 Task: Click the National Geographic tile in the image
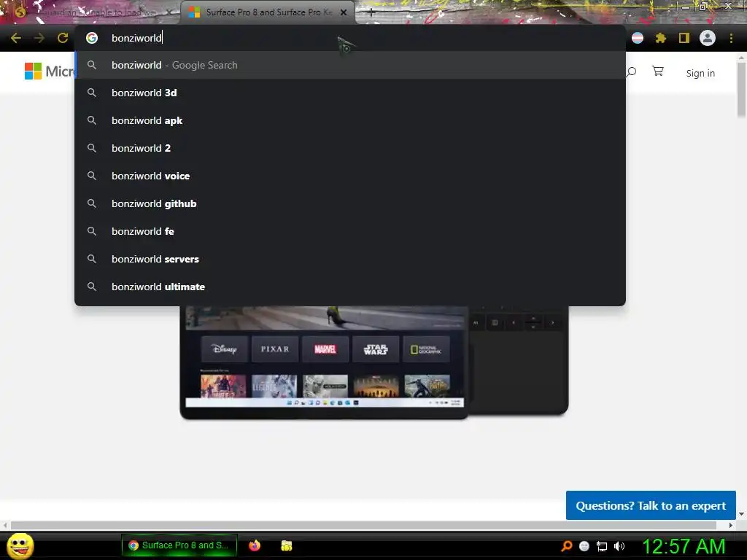click(426, 349)
